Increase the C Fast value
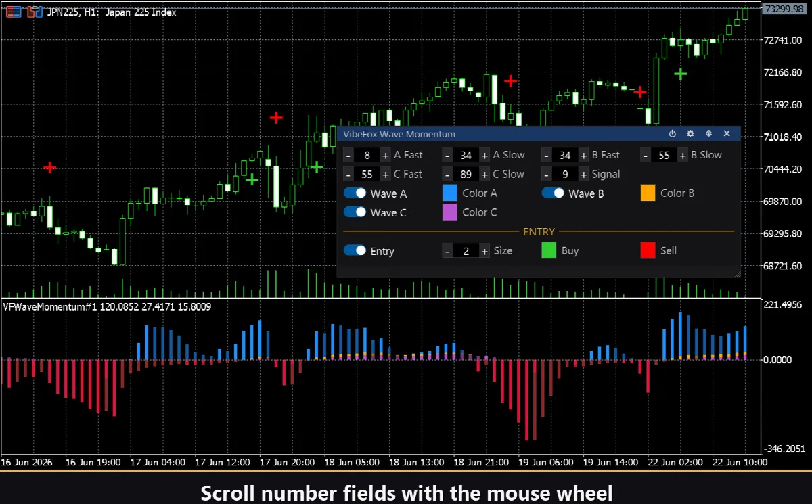Image resolution: width=812 pixels, height=504 pixels. [x=386, y=175]
